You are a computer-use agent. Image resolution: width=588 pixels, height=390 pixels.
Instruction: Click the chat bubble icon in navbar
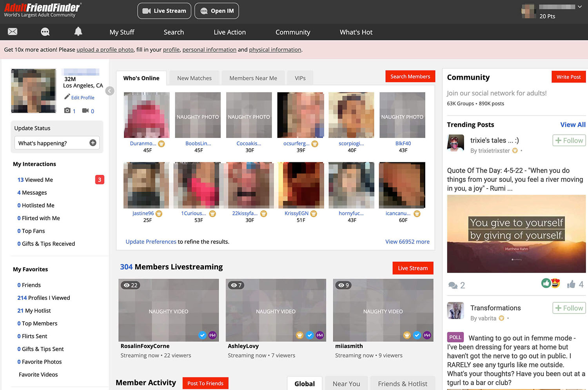pos(45,32)
